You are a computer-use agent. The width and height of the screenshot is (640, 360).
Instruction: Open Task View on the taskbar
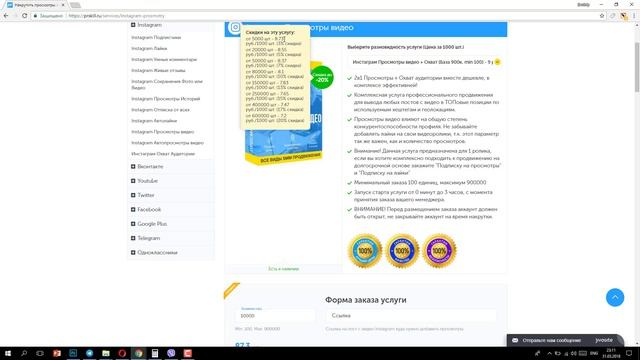(x=40, y=353)
